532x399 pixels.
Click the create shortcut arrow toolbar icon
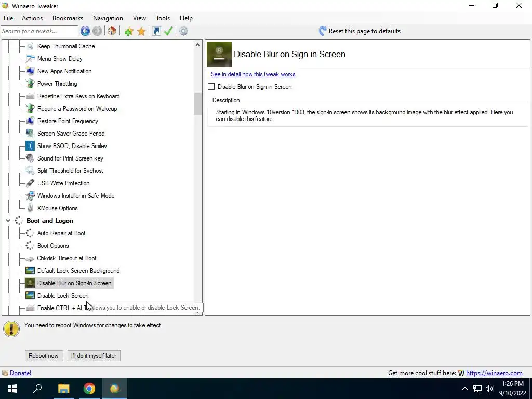point(156,31)
